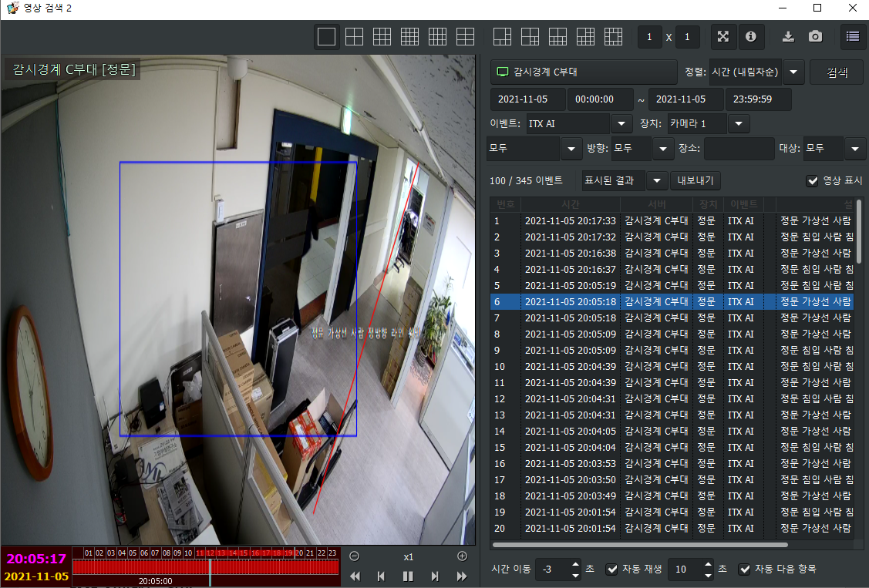Image resolution: width=869 pixels, height=588 pixels.
Task: Select the single-view 1x1 layout icon
Action: point(327,37)
